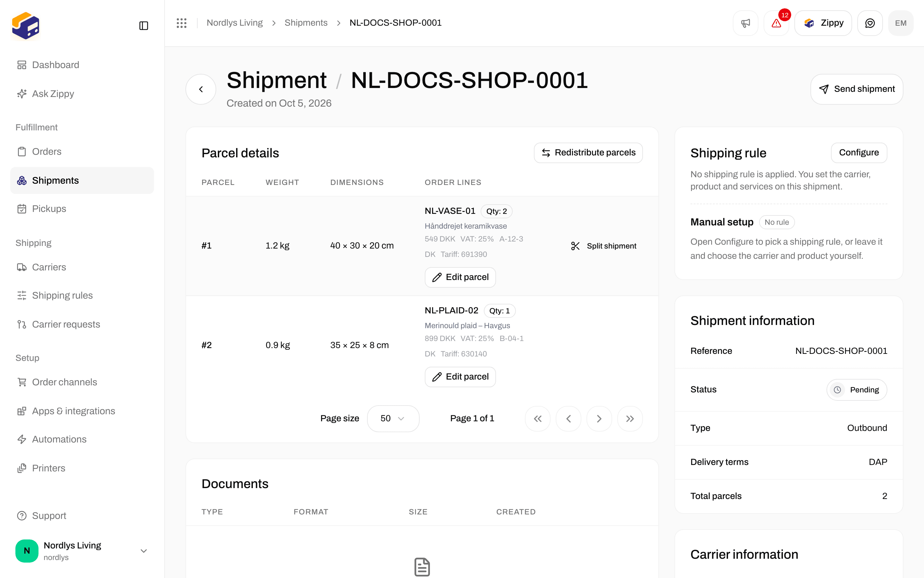Edit parcel for NL-VASE-01
Image resolution: width=924 pixels, height=578 pixels.
pyautogui.click(x=460, y=277)
